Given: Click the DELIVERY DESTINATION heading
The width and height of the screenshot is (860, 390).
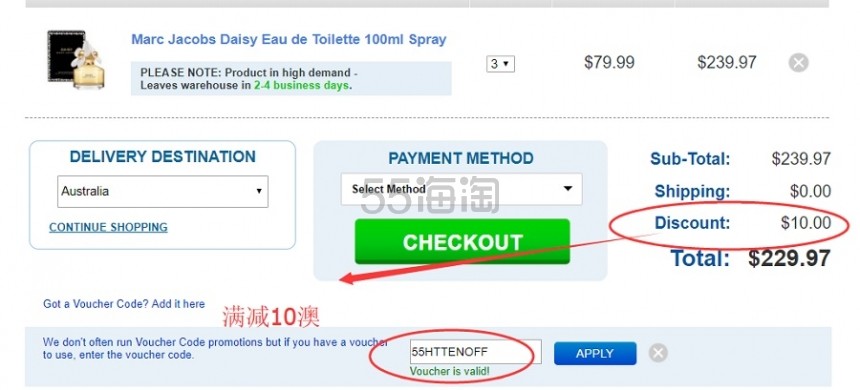Looking at the screenshot, I should tap(162, 157).
